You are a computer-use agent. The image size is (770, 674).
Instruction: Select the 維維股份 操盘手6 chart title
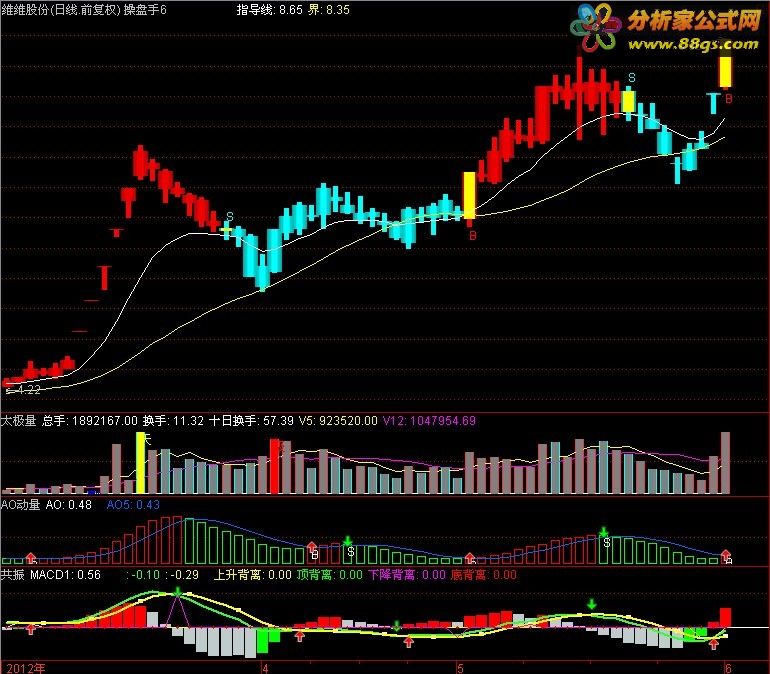[x=83, y=10]
